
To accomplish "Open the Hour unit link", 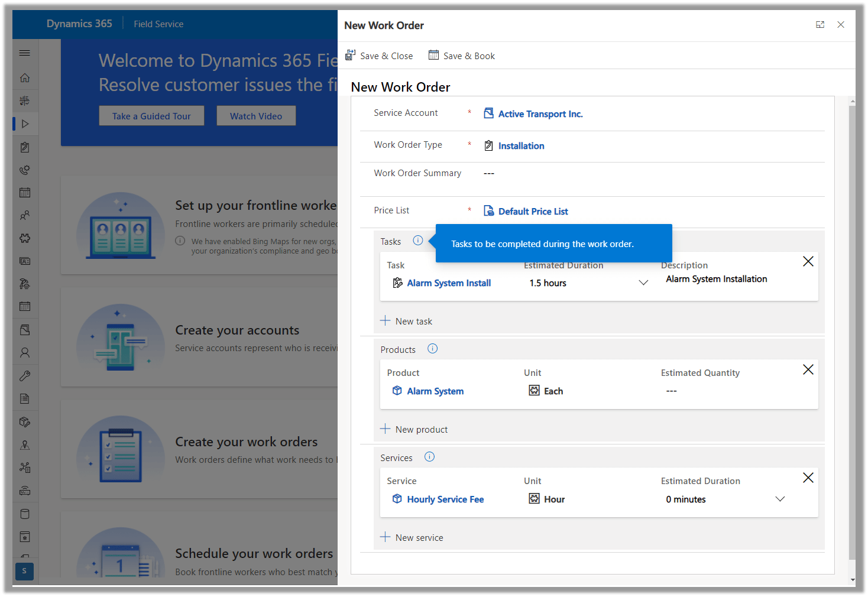I will point(555,499).
